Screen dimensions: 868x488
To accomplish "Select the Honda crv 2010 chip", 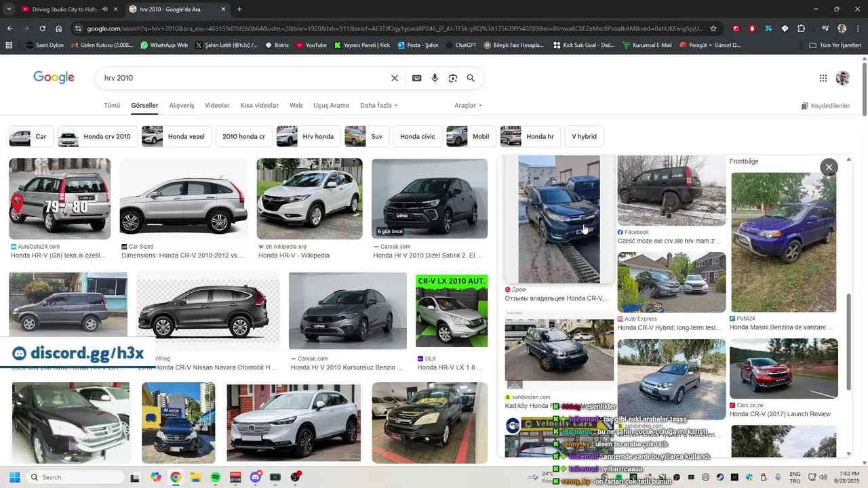I will [97, 136].
